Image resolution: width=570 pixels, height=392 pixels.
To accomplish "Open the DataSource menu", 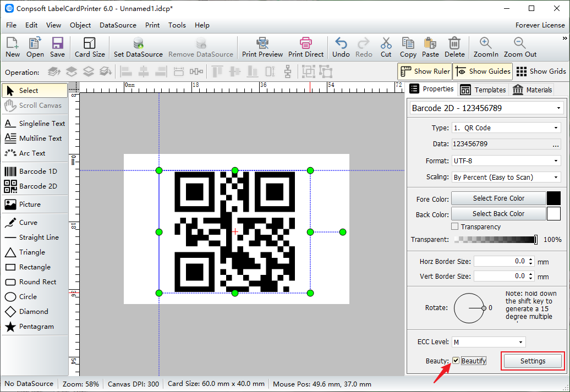I will tap(118, 25).
